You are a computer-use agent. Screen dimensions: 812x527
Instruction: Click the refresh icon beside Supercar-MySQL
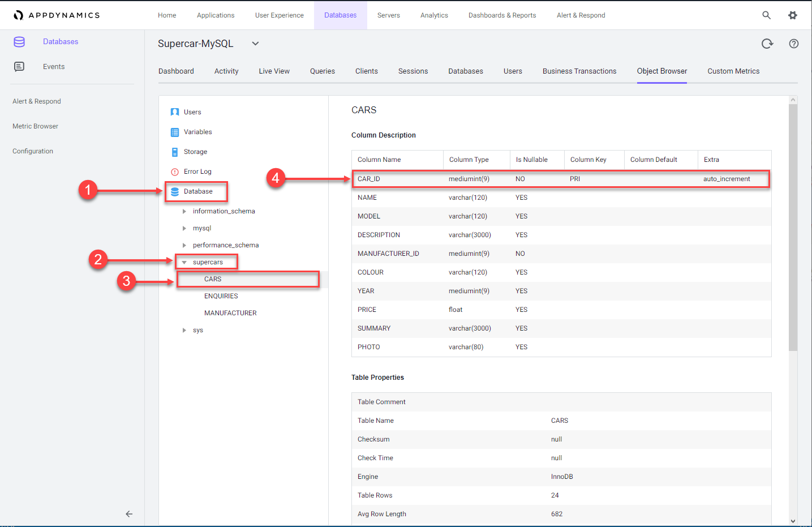[x=767, y=44]
